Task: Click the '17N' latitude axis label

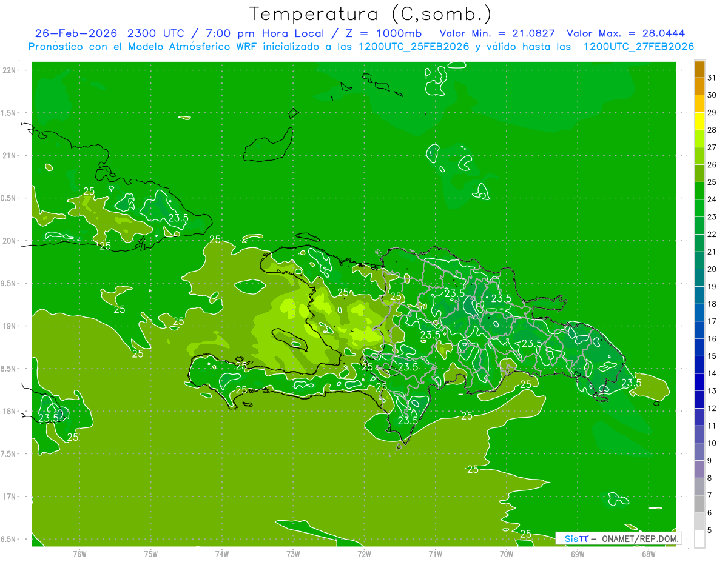Action: point(10,497)
